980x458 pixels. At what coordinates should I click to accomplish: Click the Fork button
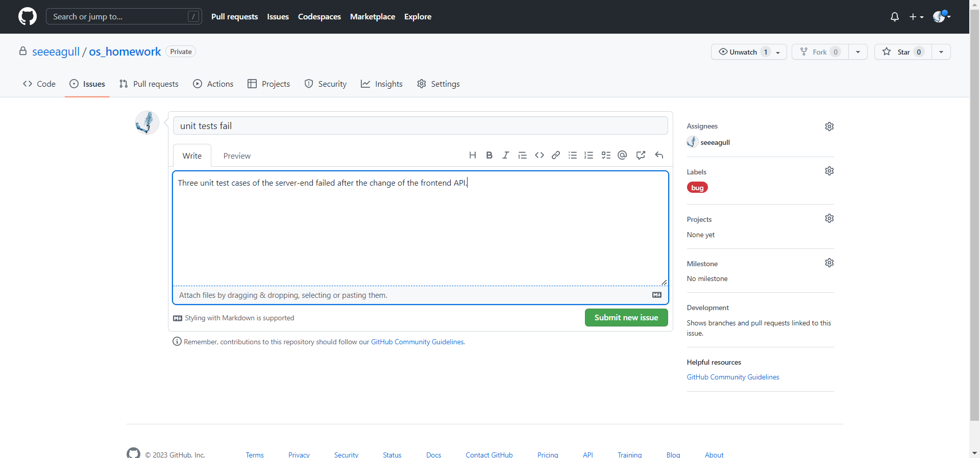(x=820, y=52)
